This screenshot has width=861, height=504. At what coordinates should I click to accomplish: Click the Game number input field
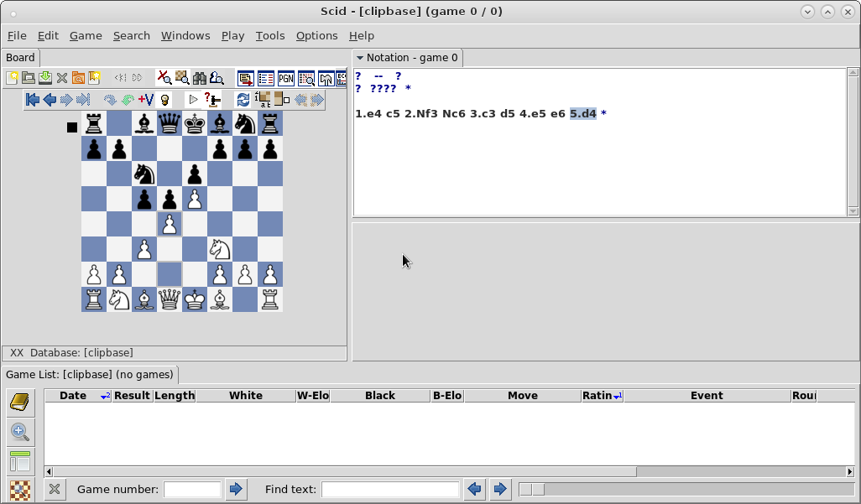pyautogui.click(x=192, y=489)
